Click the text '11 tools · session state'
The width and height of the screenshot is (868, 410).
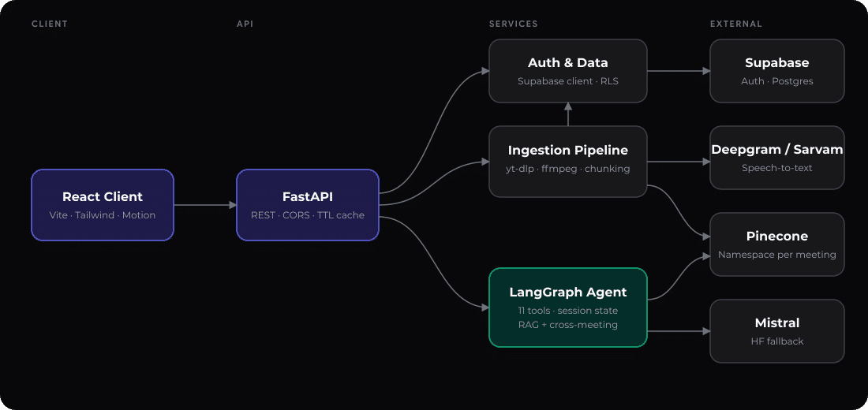(568, 311)
